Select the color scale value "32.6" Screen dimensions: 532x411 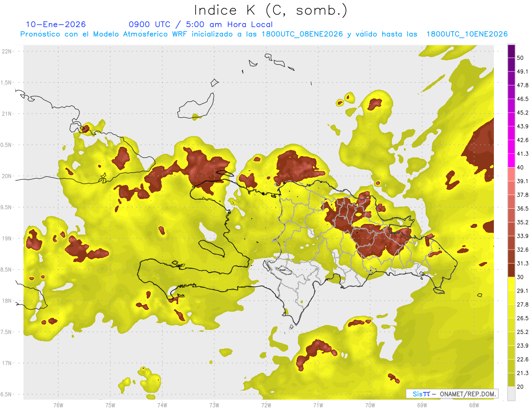coord(523,250)
